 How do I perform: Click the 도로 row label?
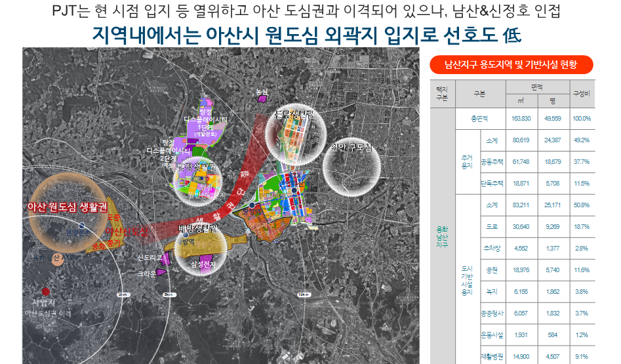point(492,226)
